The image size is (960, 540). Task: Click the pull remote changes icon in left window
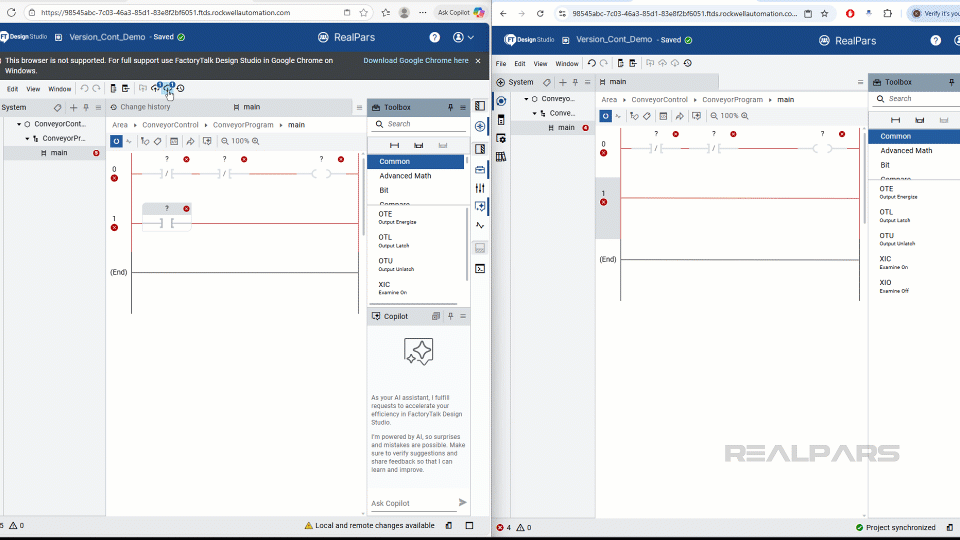pos(168,88)
